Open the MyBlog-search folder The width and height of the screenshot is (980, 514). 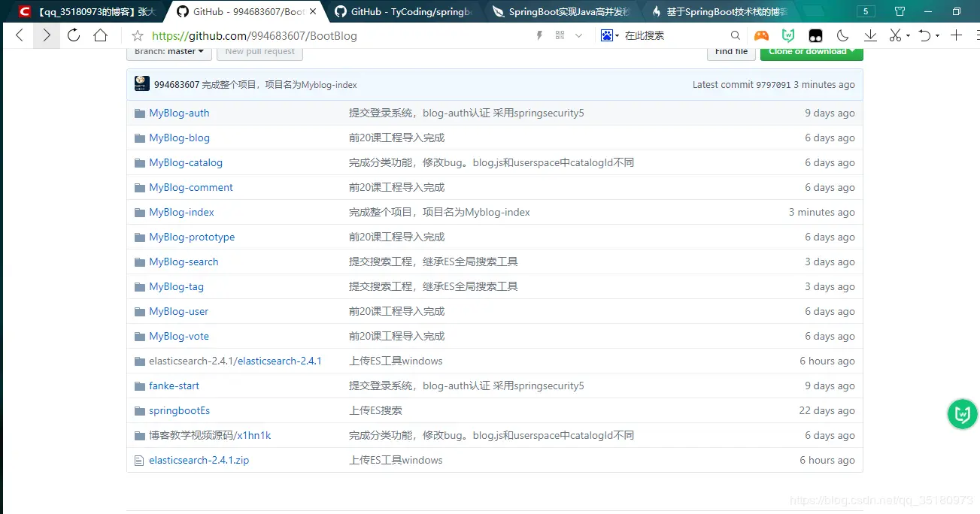(x=184, y=262)
